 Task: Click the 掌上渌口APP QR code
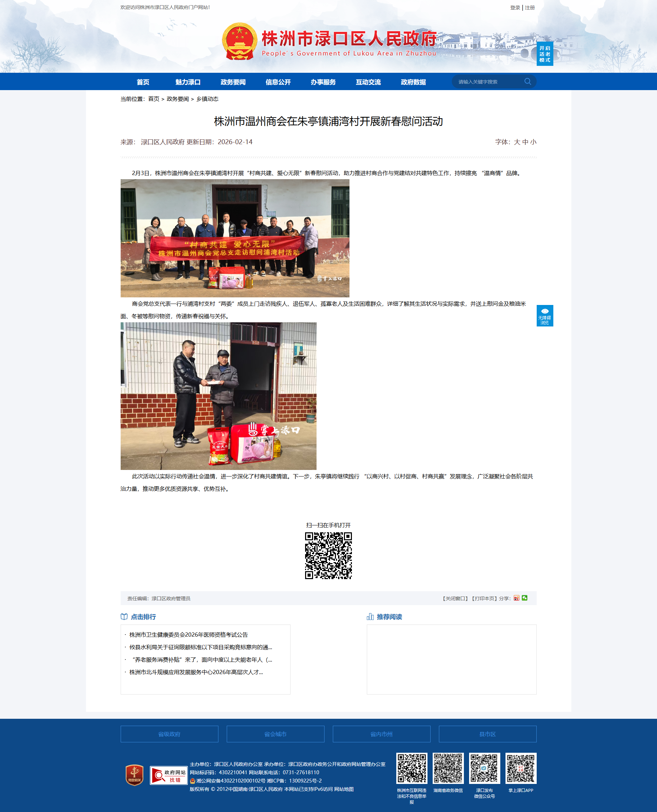coord(521,768)
